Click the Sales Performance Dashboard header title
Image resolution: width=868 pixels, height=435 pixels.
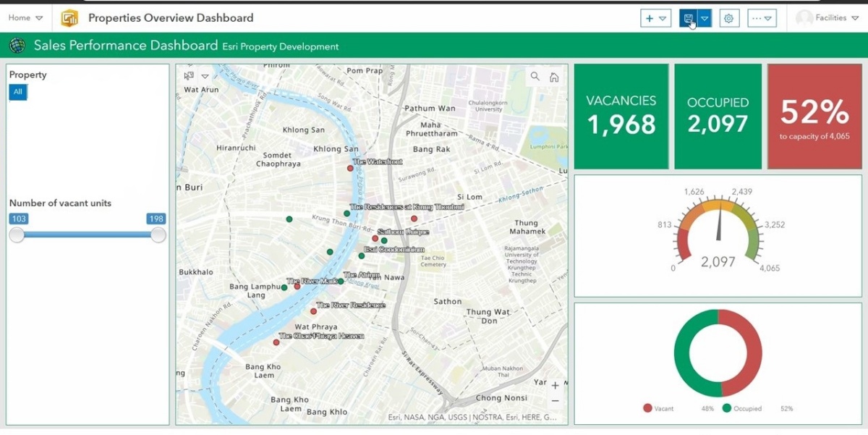point(126,46)
